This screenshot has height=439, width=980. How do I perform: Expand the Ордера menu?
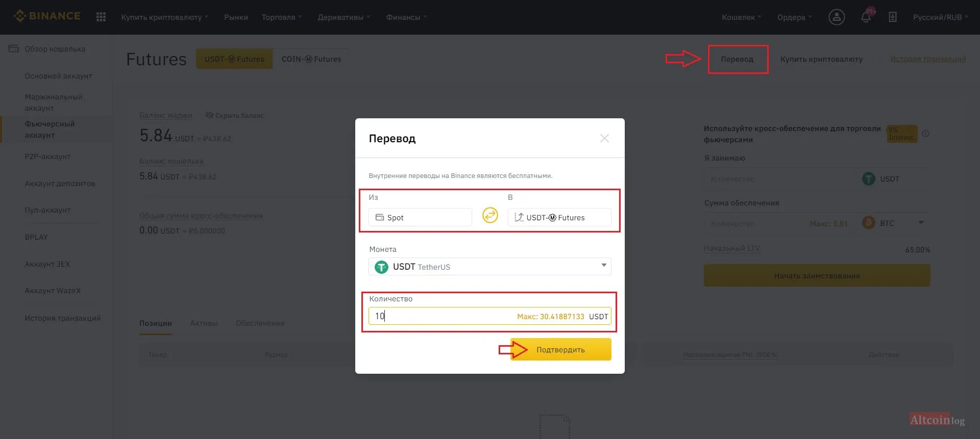click(x=794, y=17)
